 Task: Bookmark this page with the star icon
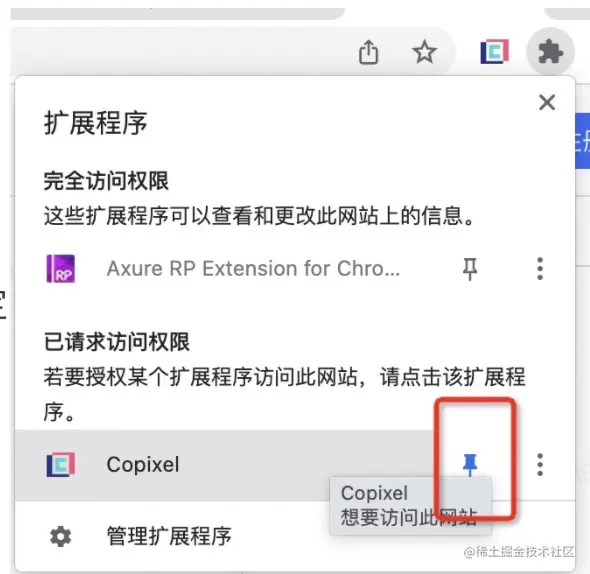424,52
